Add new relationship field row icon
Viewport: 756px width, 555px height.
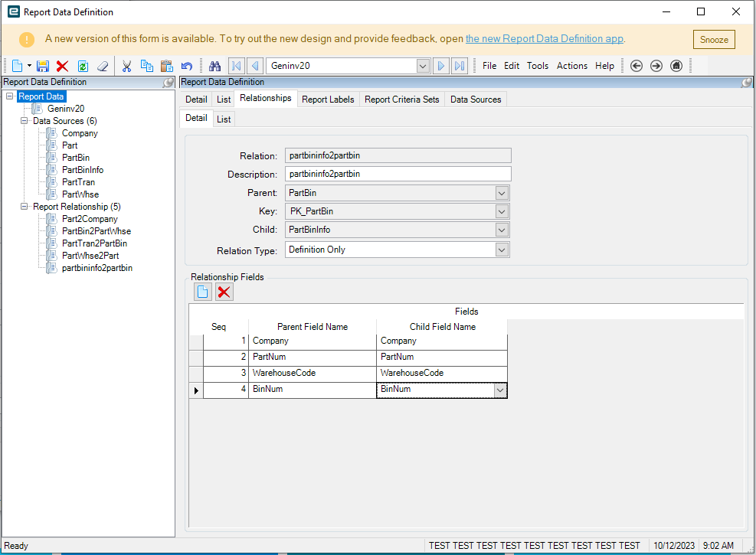(203, 292)
